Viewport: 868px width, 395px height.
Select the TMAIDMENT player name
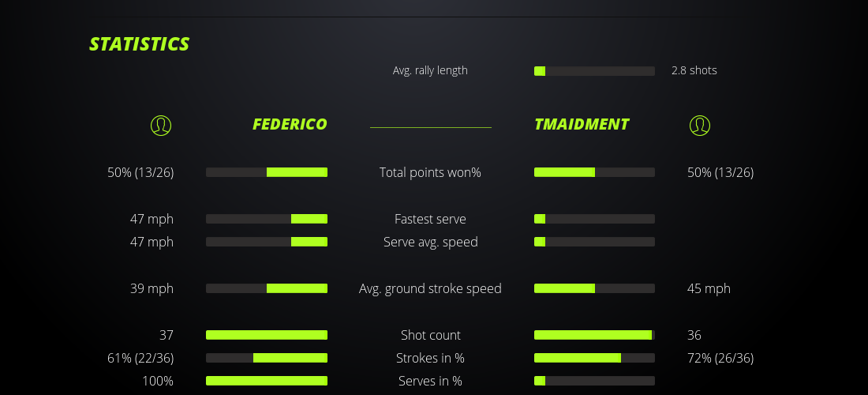[x=582, y=124]
